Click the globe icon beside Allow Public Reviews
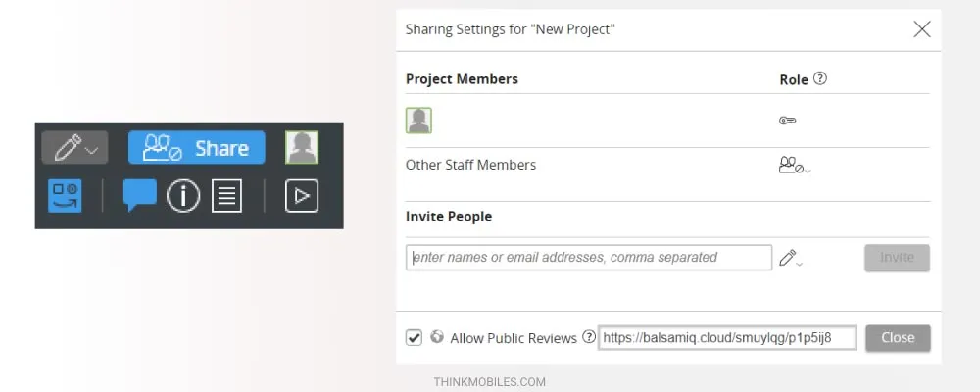This screenshot has height=392, width=980. [437, 337]
